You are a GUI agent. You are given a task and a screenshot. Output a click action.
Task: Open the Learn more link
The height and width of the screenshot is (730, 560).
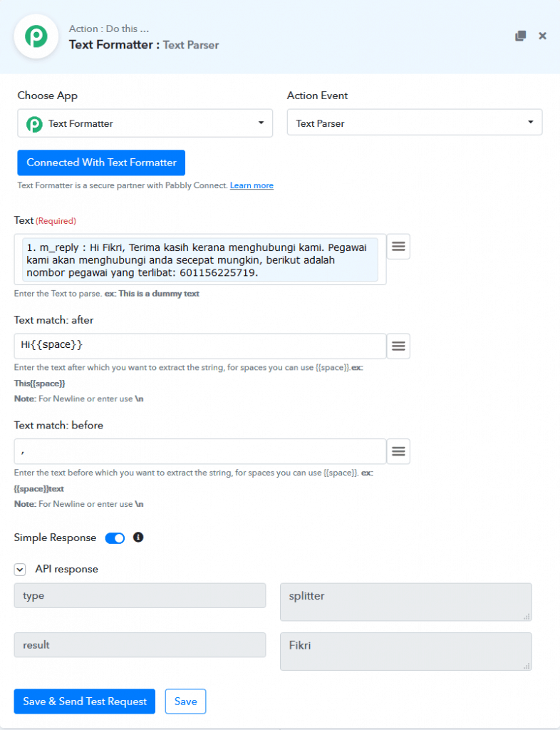(252, 185)
